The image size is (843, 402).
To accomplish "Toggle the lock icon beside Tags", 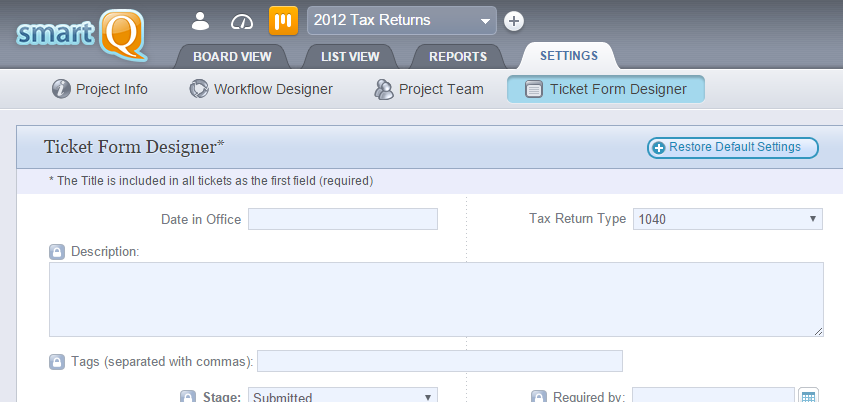I will coord(58,361).
